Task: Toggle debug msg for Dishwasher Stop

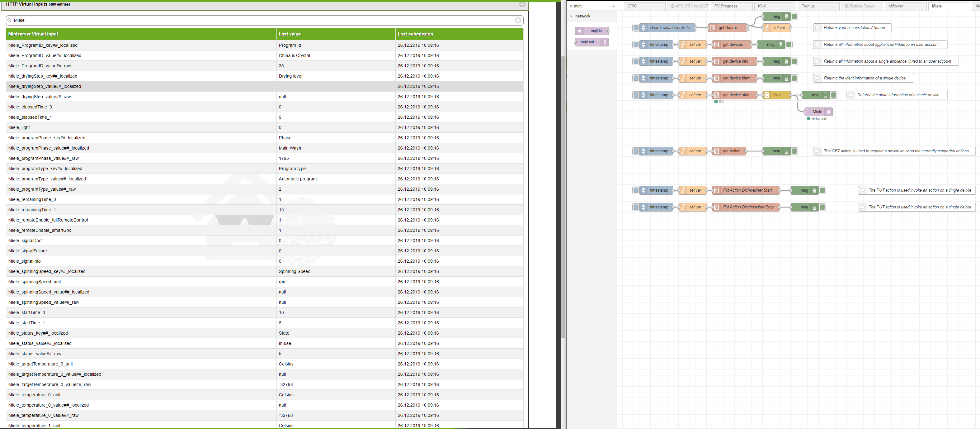Action: (822, 207)
